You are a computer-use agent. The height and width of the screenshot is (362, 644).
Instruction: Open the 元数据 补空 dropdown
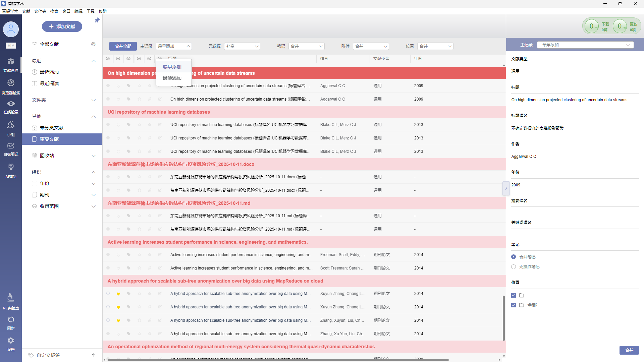[242, 46]
